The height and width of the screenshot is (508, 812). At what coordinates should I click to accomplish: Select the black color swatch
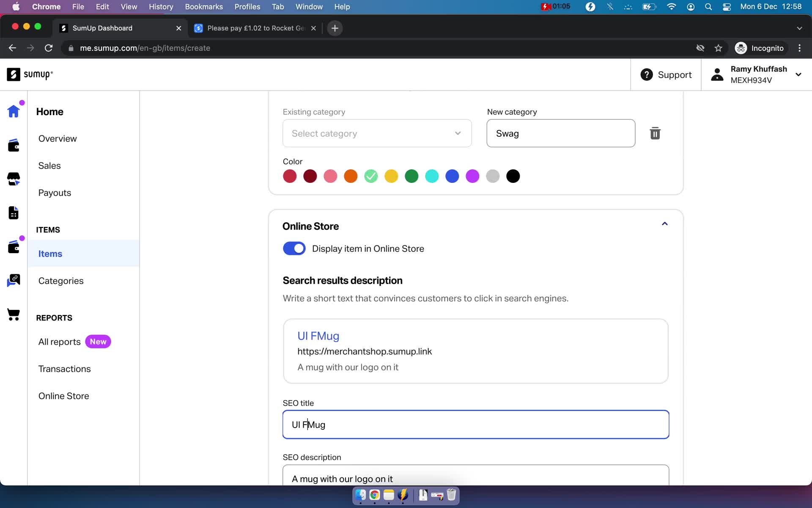pos(513,176)
